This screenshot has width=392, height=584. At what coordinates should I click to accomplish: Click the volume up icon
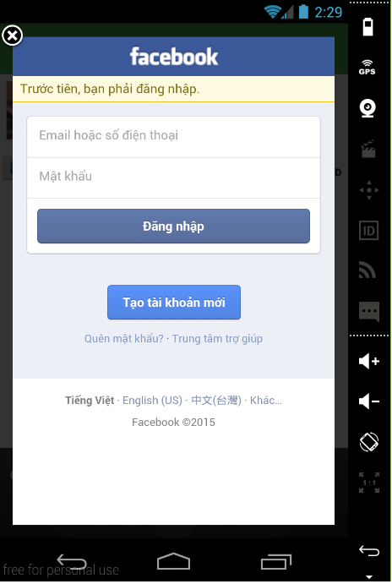[x=368, y=361]
